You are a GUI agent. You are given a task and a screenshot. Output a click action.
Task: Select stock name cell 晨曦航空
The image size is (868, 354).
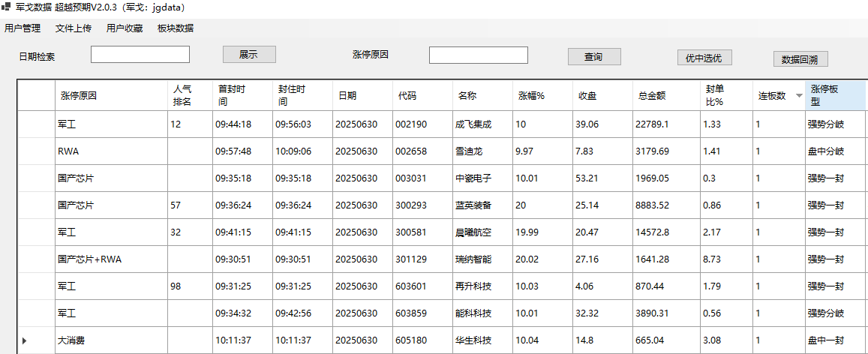pyautogui.click(x=482, y=232)
